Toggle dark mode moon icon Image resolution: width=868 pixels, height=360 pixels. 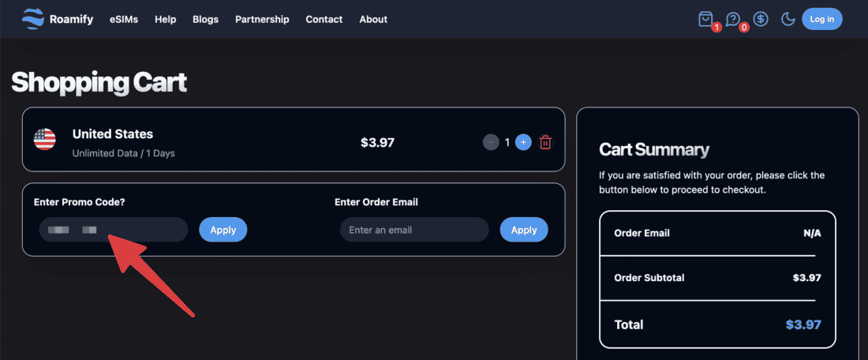tap(788, 19)
